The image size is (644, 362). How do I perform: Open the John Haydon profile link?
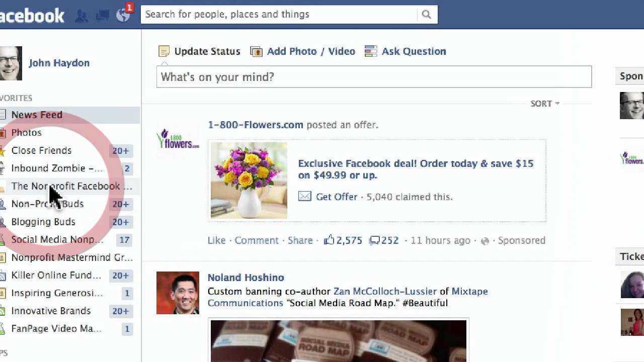(x=59, y=63)
